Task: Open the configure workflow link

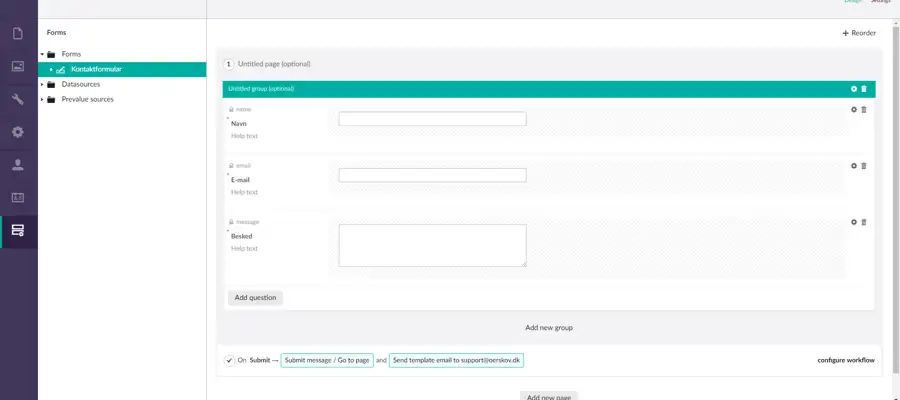Action: coord(845,360)
